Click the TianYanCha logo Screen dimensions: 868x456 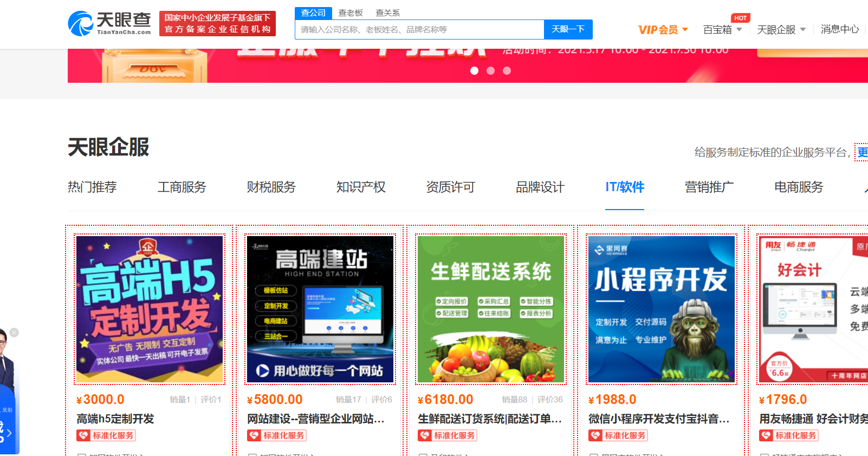pyautogui.click(x=109, y=24)
